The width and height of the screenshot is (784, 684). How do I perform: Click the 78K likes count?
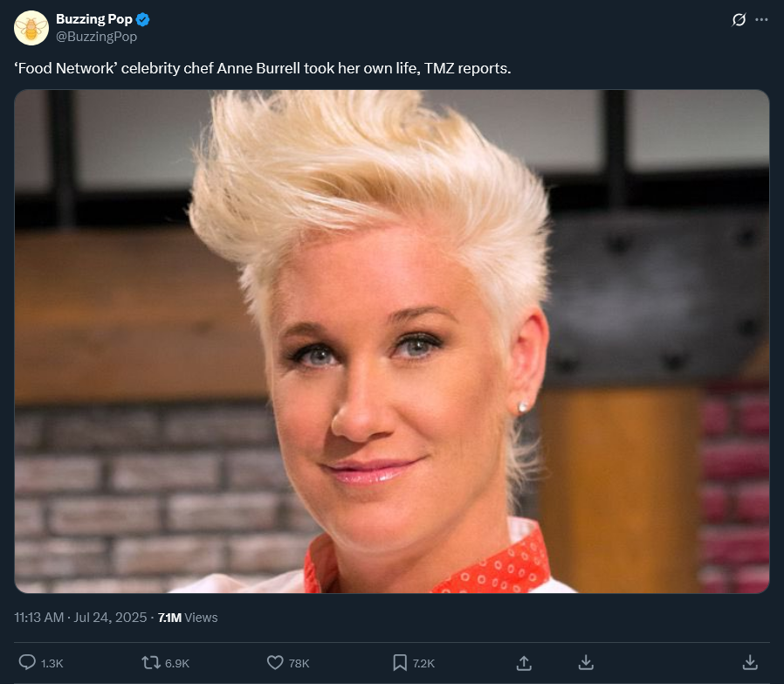299,664
